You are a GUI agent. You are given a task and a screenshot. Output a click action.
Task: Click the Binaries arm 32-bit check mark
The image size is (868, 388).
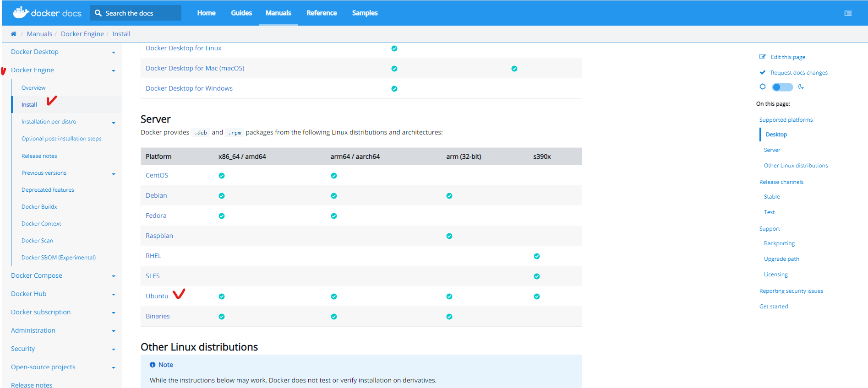click(449, 317)
